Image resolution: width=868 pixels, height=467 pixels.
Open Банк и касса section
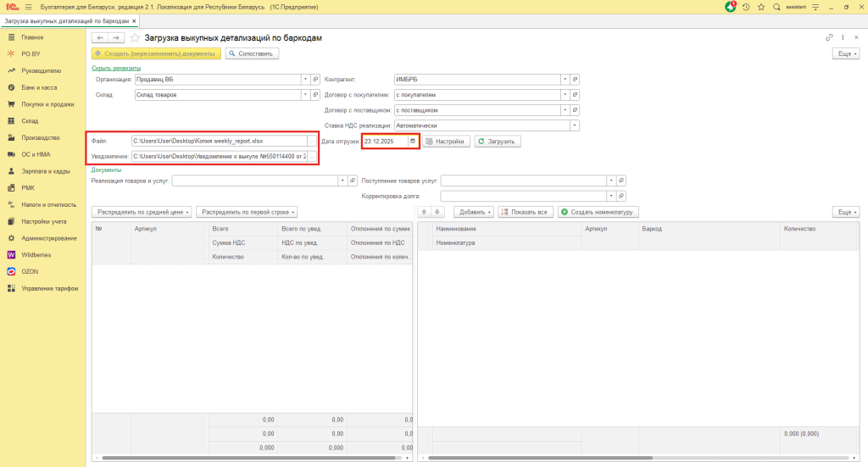coord(39,87)
